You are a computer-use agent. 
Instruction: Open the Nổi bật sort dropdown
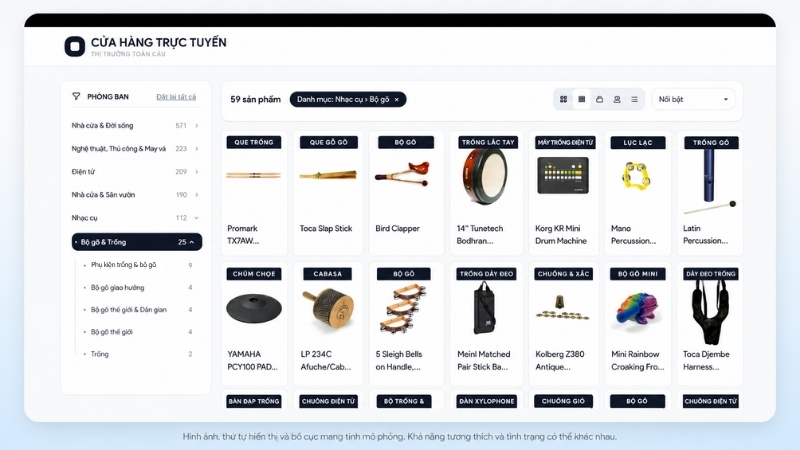tap(693, 99)
